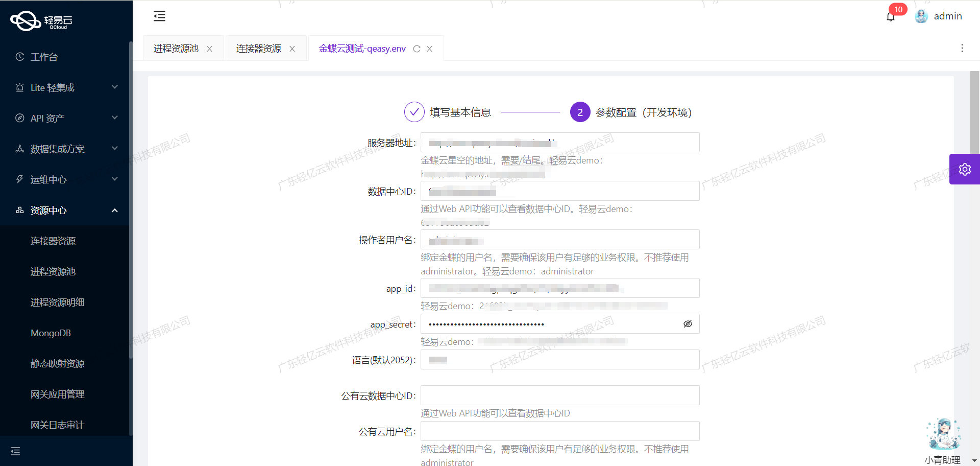Image resolution: width=980 pixels, height=466 pixels.
Task: Click the API 资产 compass icon
Action: [20, 118]
